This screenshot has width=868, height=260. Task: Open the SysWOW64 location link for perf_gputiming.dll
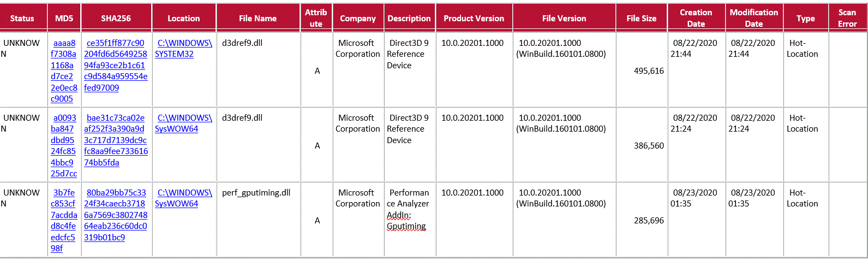click(184, 198)
